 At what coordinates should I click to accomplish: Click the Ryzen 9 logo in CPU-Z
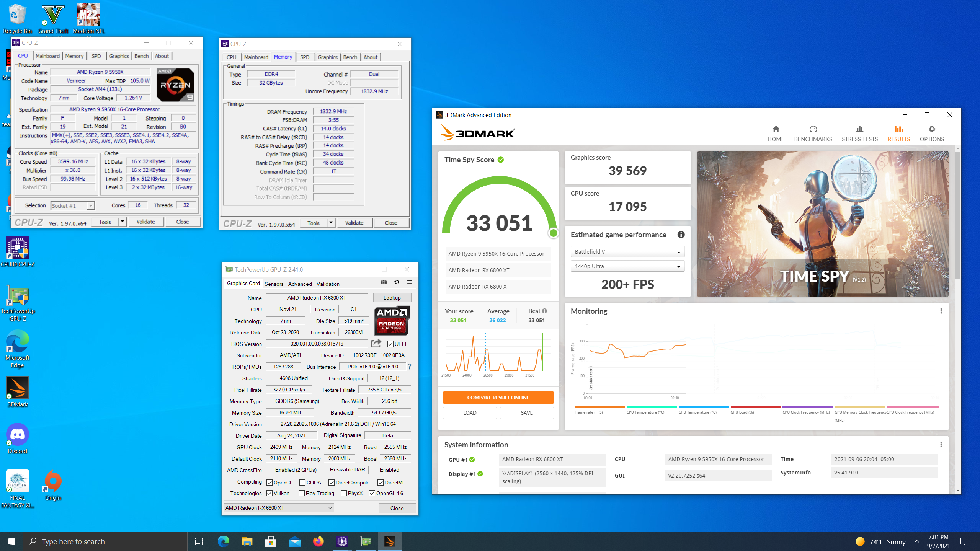click(x=175, y=85)
